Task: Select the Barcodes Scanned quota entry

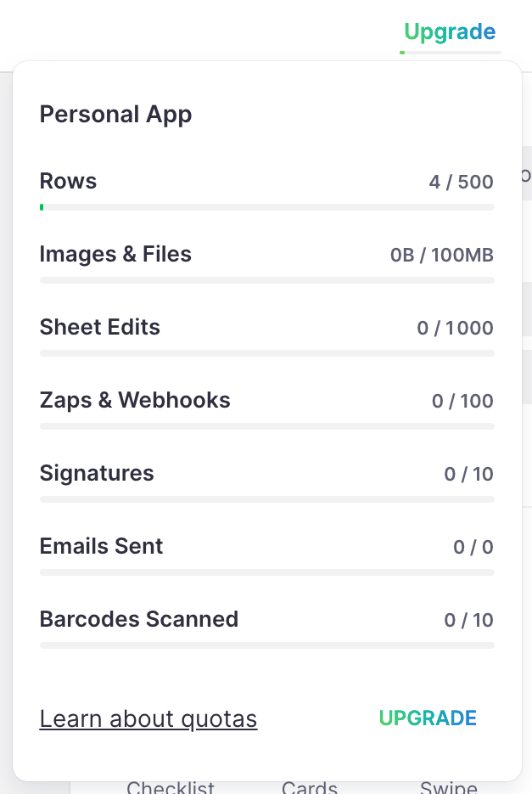Action: (x=139, y=619)
